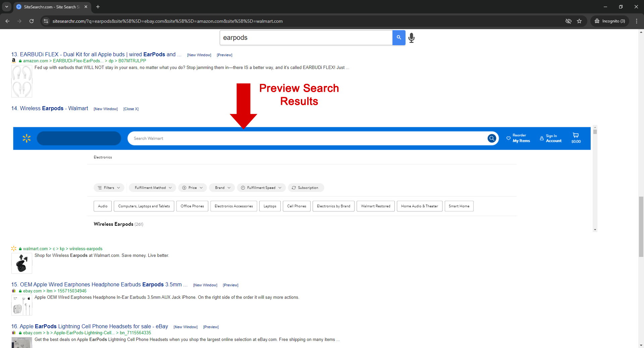This screenshot has width=644, height=348.
Task: Open the Electronics breadcrumb link
Action: pyautogui.click(x=103, y=157)
